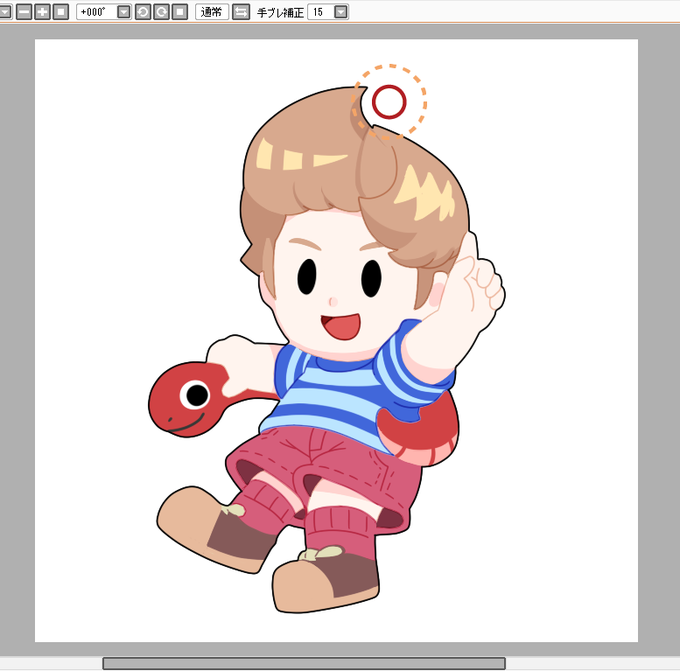
Task: Click the +000° rotation angle field
Action: click(x=97, y=12)
